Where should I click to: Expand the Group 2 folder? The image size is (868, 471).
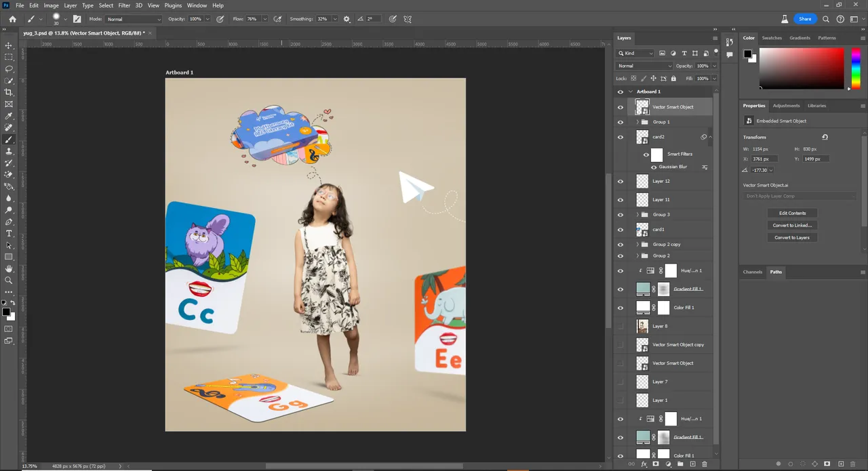click(x=637, y=255)
